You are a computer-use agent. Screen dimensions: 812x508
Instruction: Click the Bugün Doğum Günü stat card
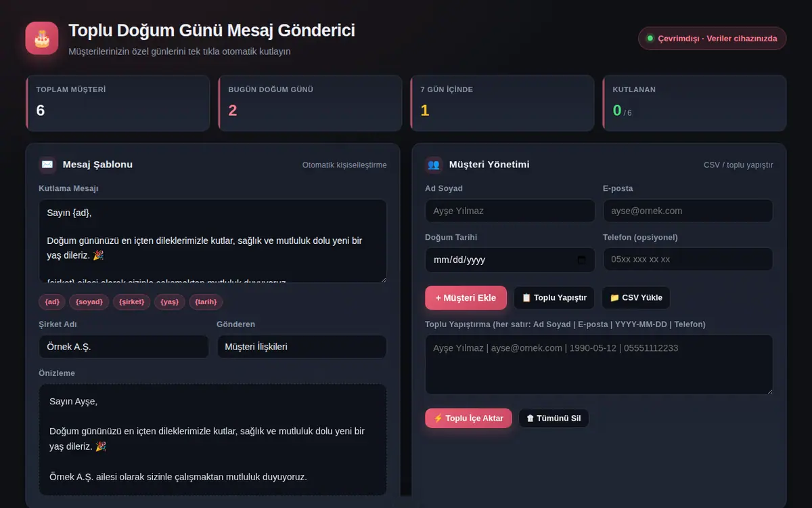point(310,103)
